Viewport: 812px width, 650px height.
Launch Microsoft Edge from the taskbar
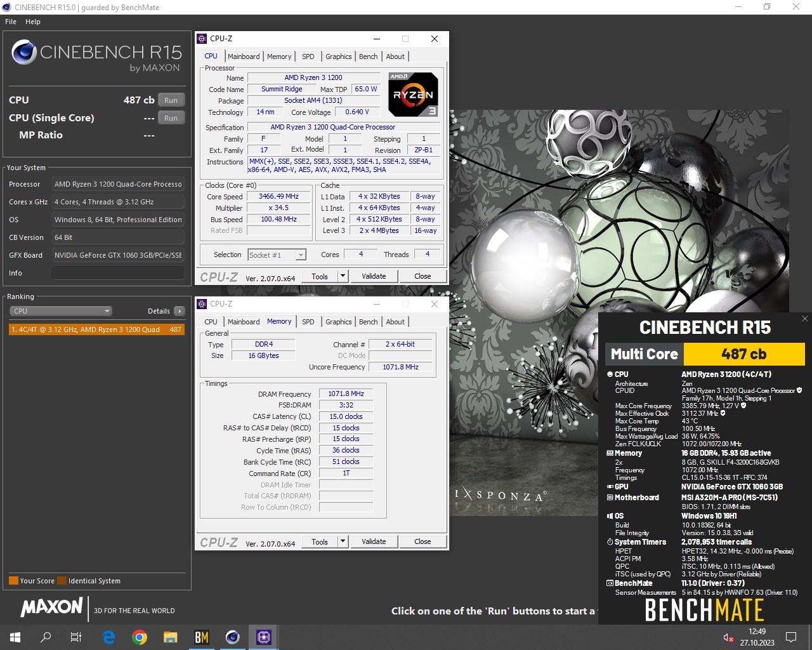click(108, 637)
